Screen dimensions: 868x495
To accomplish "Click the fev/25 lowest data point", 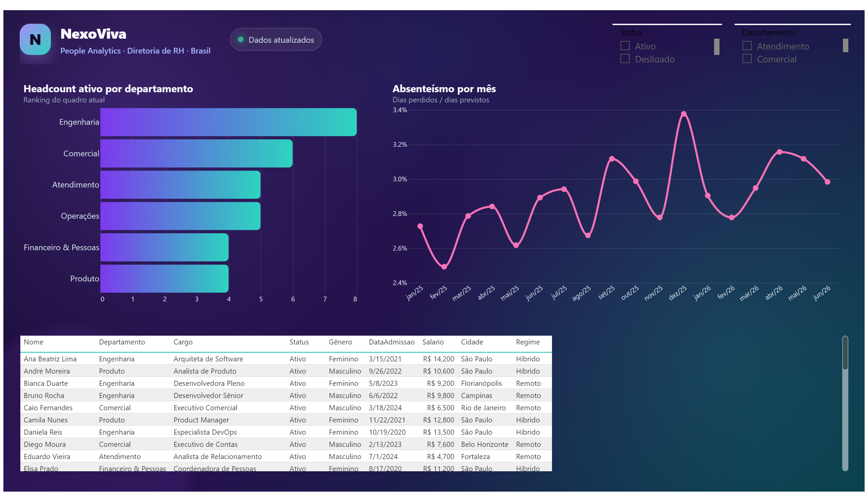I will tap(444, 267).
